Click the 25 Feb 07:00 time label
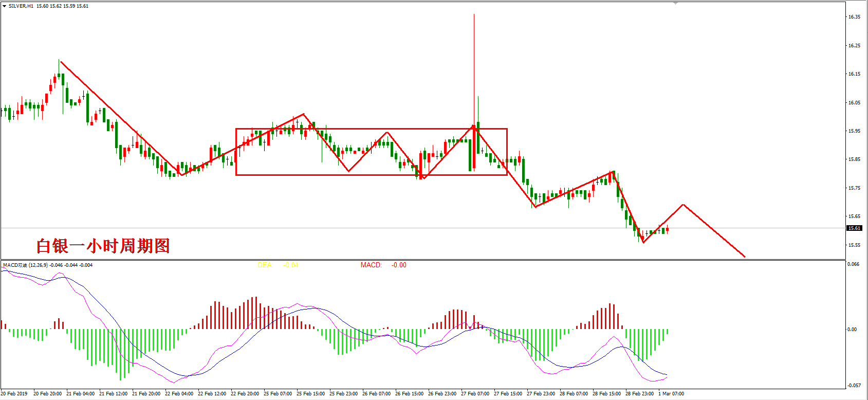The image size is (868, 400). 278,394
